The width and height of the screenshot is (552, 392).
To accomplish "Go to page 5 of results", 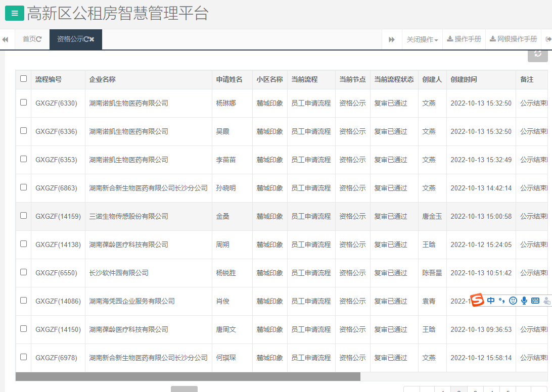I will pos(508,390).
